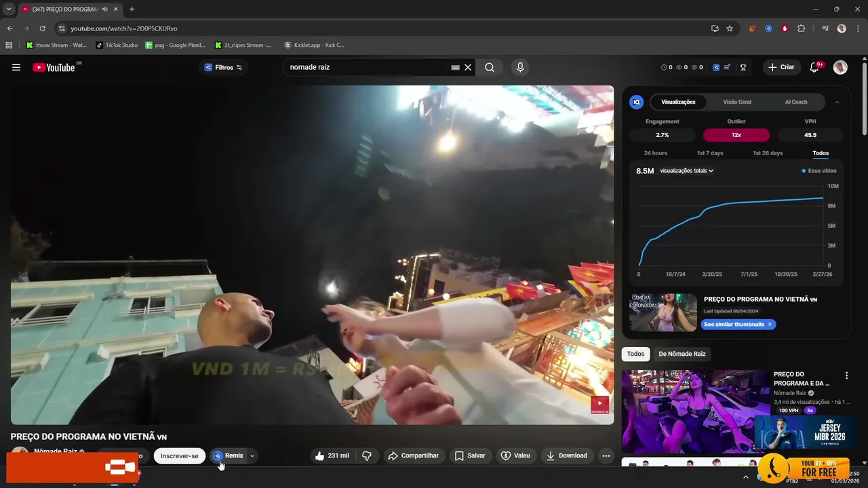Open the tab search dropdown arrow

click(x=9, y=9)
